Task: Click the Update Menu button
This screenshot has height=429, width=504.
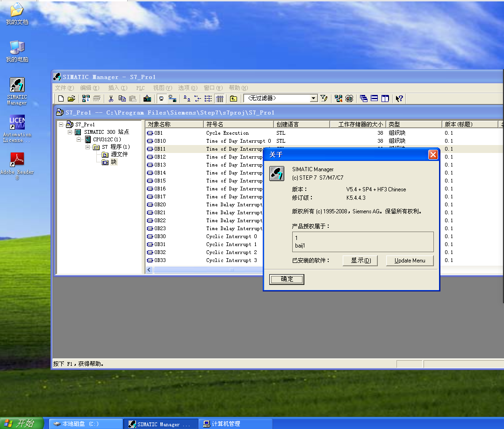Action: pyautogui.click(x=410, y=261)
